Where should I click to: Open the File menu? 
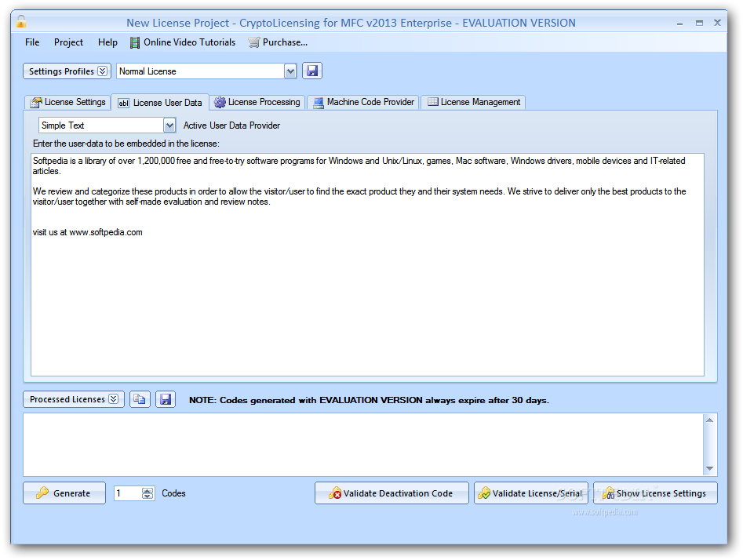(32, 42)
